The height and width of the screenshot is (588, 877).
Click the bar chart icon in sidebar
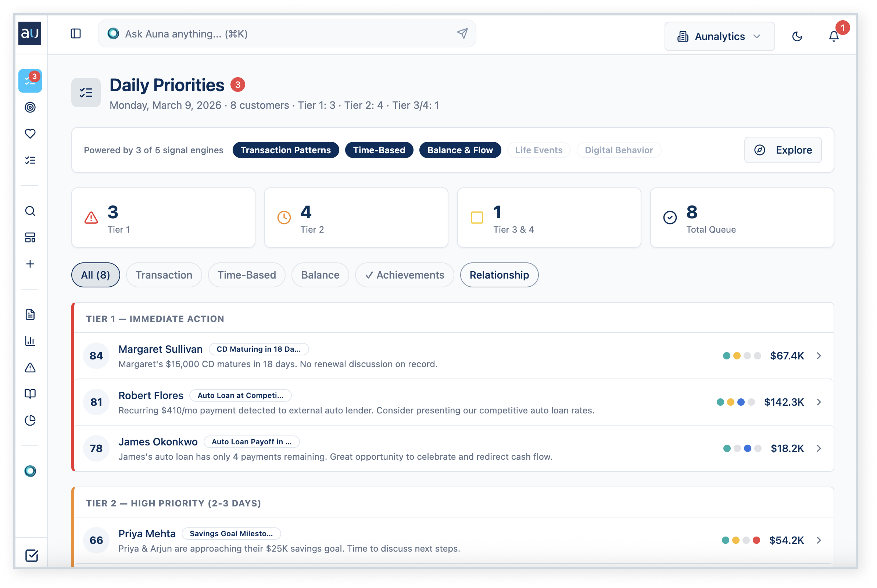click(30, 341)
